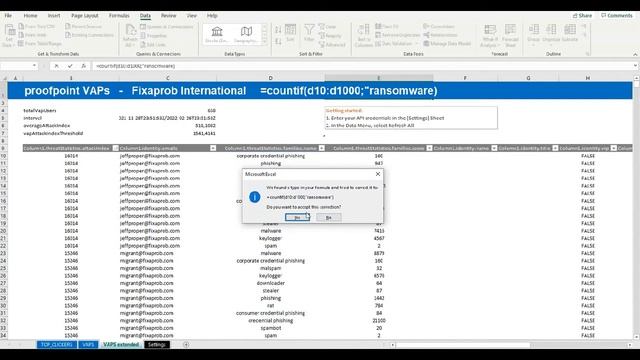The width and height of the screenshot is (640, 360).
Task: Open the Page Layout tab
Action: tap(84, 16)
